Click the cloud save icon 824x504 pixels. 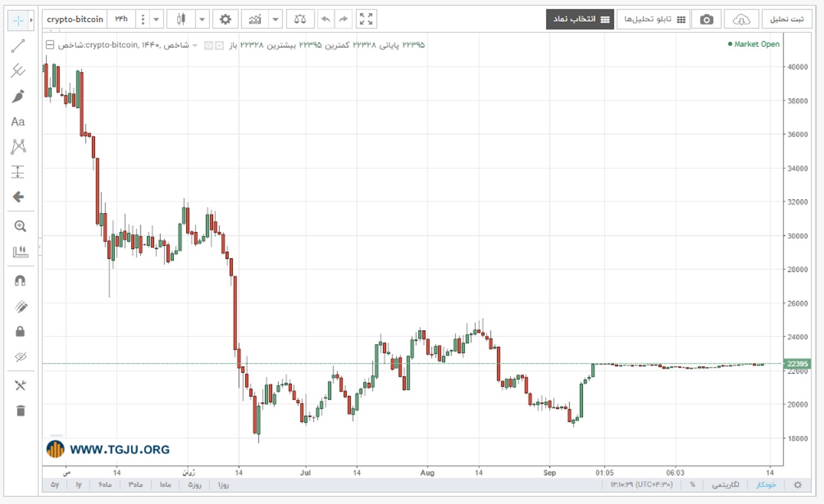pyautogui.click(x=741, y=20)
